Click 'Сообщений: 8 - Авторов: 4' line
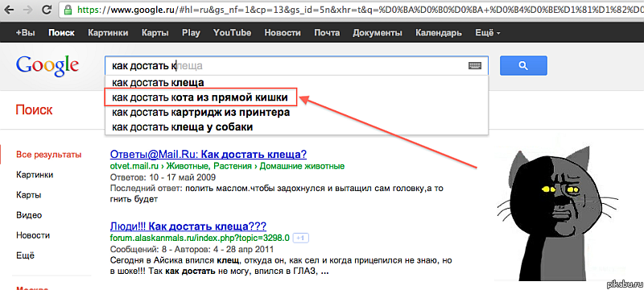The width and height of the screenshot is (644, 290). (x=192, y=250)
